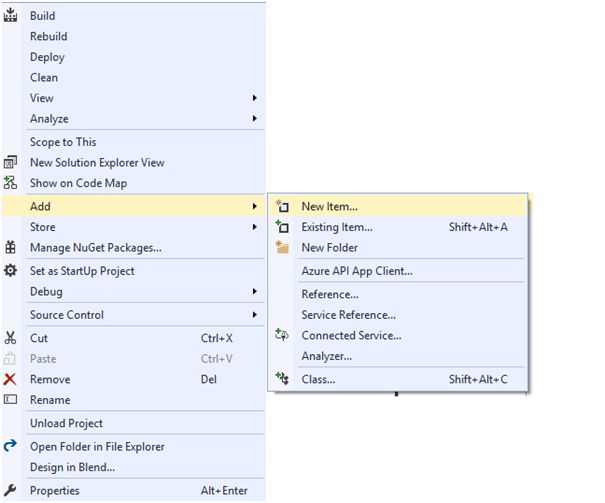Open the Debug submenu
Image resolution: width=605 pixels, height=503 pixels.
(x=255, y=292)
